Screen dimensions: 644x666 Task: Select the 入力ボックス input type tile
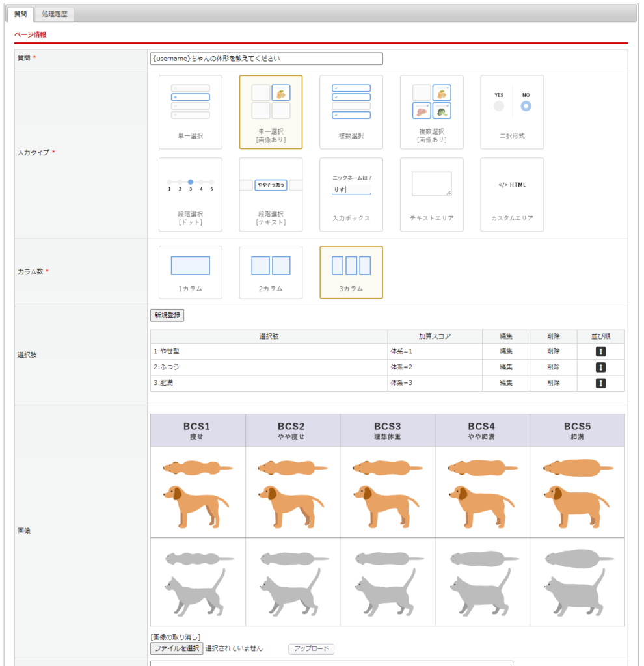[351, 194]
